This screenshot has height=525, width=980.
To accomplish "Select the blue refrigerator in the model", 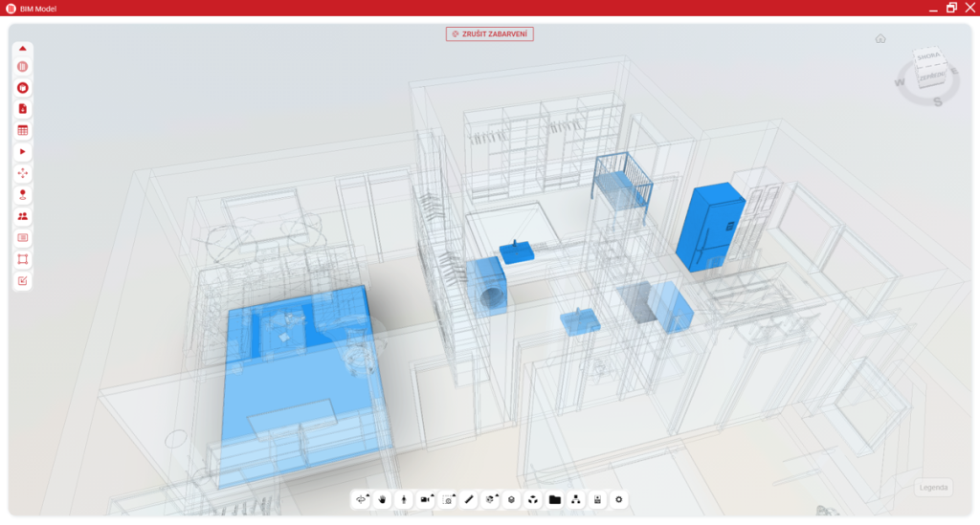I will pos(709,226).
